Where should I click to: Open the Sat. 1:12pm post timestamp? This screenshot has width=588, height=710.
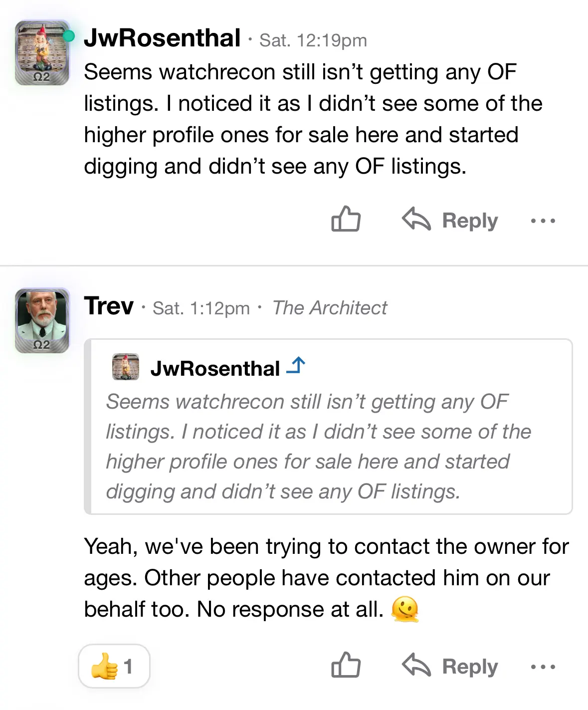[x=201, y=308]
